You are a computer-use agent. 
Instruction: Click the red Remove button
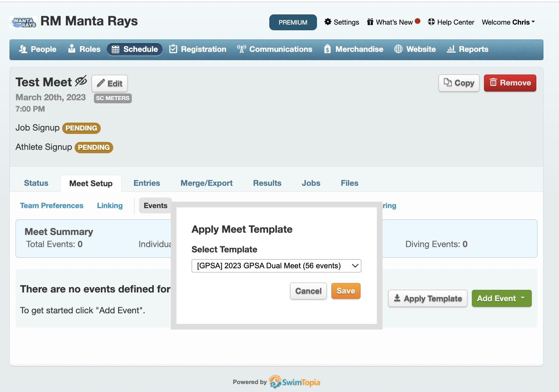(x=510, y=83)
